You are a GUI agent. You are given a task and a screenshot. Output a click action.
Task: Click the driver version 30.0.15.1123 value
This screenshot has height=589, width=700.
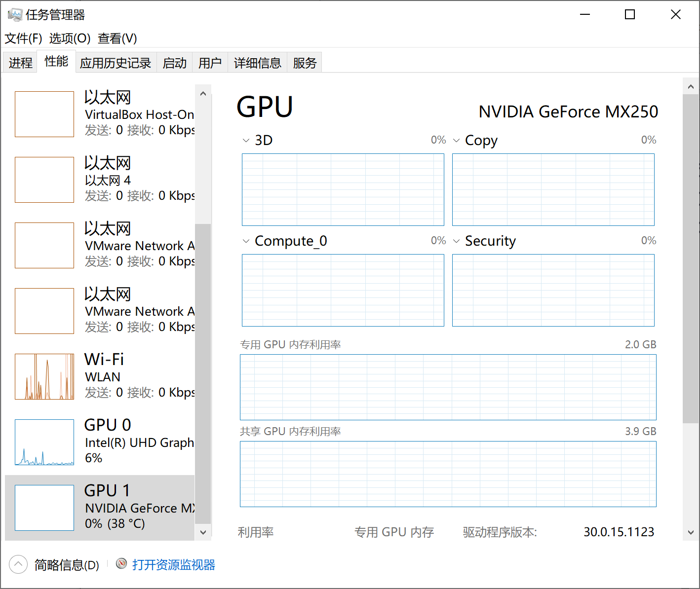tap(619, 532)
